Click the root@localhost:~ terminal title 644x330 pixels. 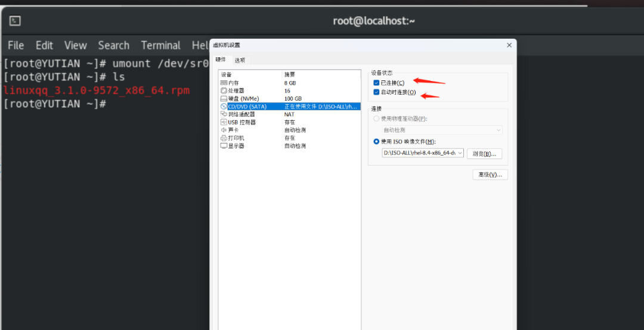coord(374,21)
